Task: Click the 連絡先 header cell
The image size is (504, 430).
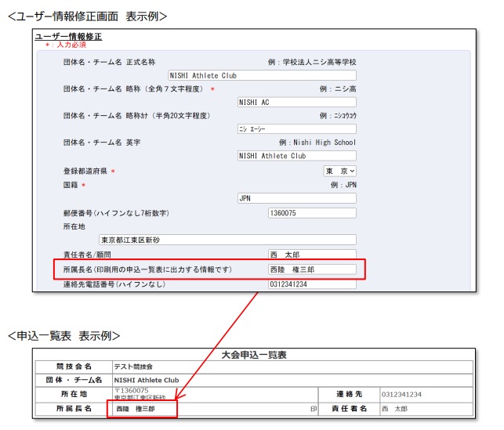Action: point(350,394)
